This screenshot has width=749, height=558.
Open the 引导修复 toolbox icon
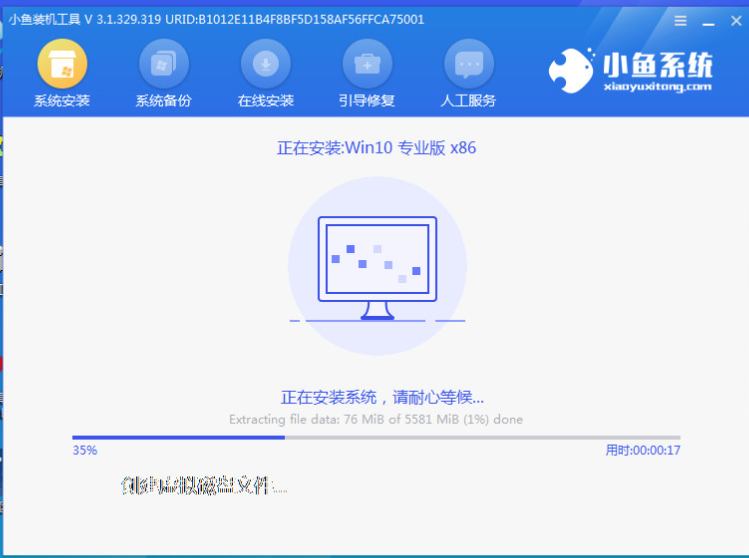coord(367,65)
